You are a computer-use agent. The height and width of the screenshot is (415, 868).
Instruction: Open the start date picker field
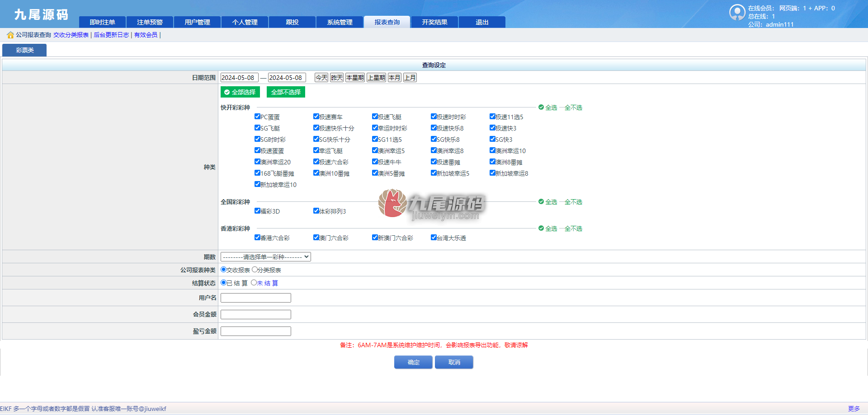[x=239, y=78]
